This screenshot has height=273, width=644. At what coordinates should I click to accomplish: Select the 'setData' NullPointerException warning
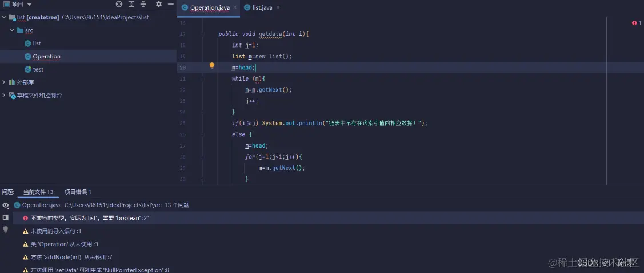[328, 270]
